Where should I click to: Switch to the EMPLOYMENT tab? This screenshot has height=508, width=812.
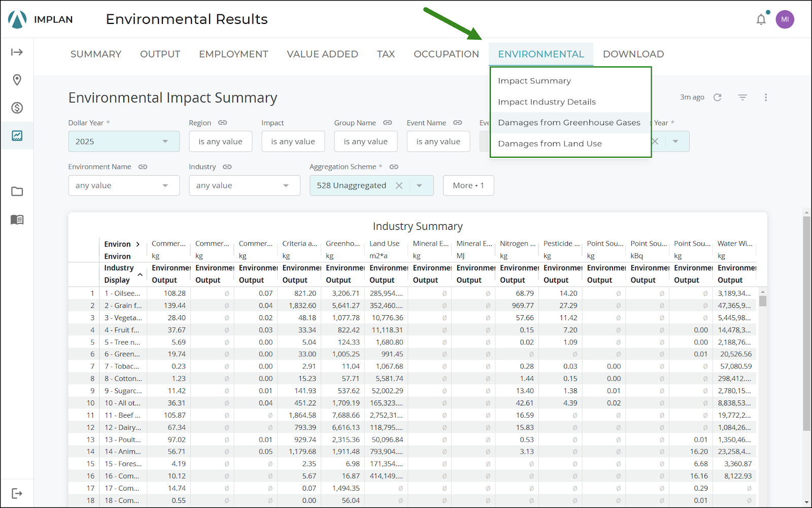coord(233,54)
